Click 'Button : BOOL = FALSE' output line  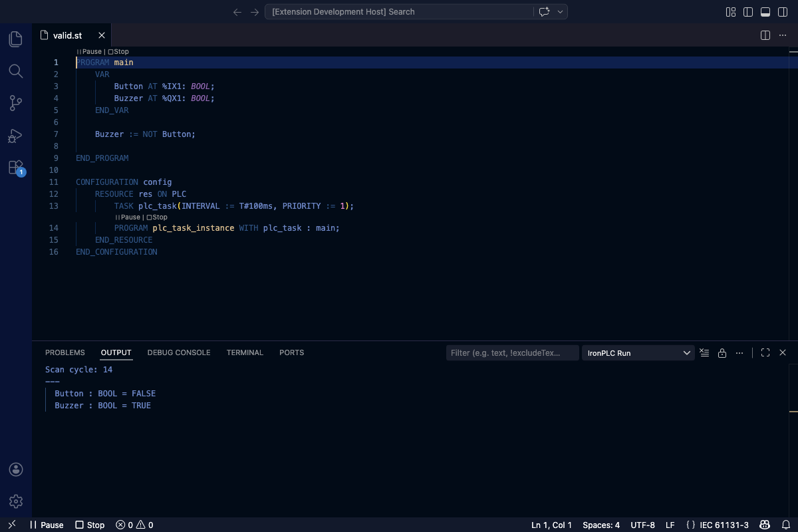click(105, 394)
